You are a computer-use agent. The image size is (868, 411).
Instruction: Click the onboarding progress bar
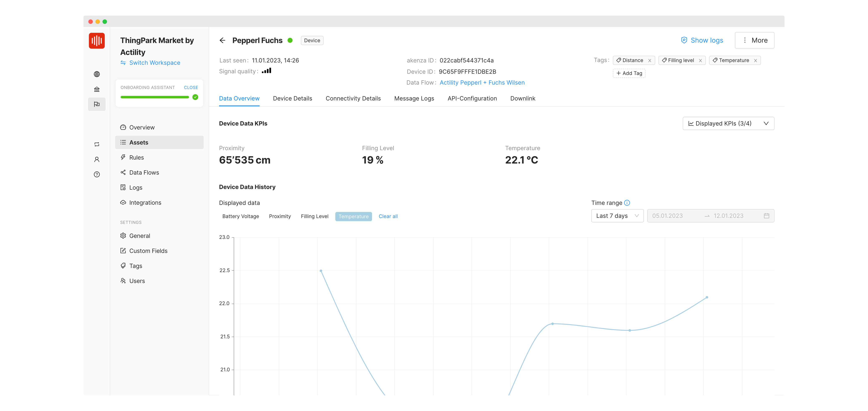[x=155, y=97]
